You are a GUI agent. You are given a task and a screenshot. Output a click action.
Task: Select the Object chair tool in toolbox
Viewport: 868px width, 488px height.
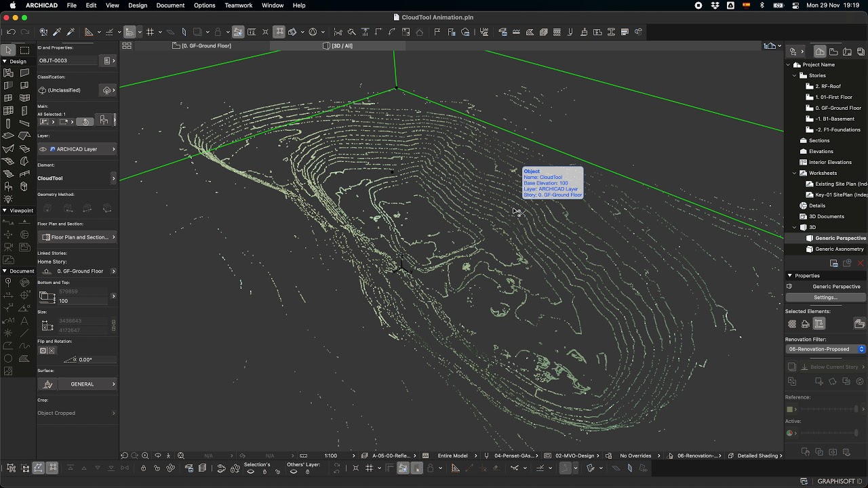(x=8, y=186)
